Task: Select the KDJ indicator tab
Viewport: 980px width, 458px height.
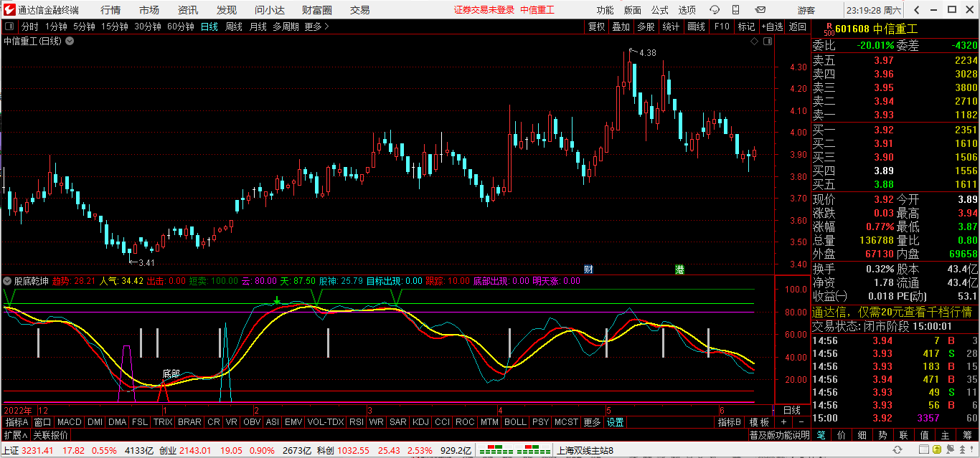Action: [420, 423]
